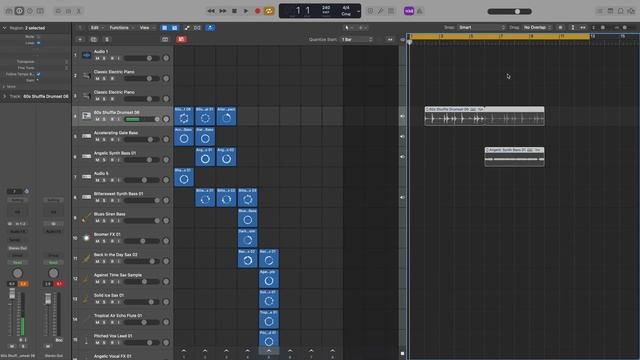Start playback with the Play button
The image size is (640, 360).
click(246, 11)
